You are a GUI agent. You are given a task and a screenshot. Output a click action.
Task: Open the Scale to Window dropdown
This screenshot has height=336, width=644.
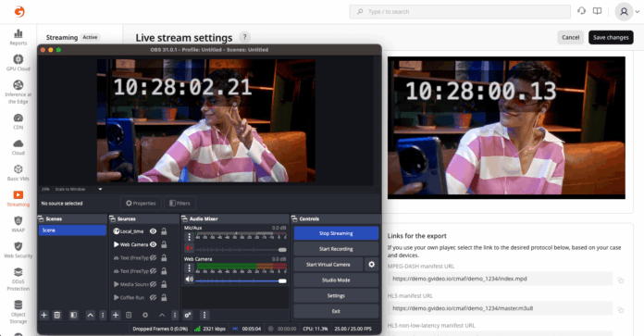[100, 189]
